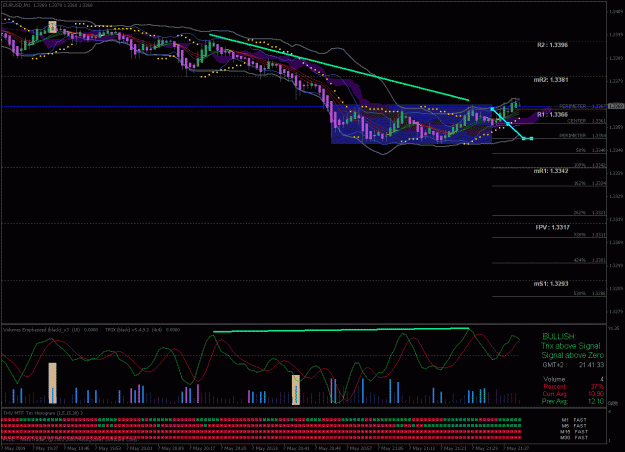Image resolution: width=625 pixels, height=452 pixels.
Task: Click the FPV : 1.3317 pivot label
Action: [x=552, y=228]
